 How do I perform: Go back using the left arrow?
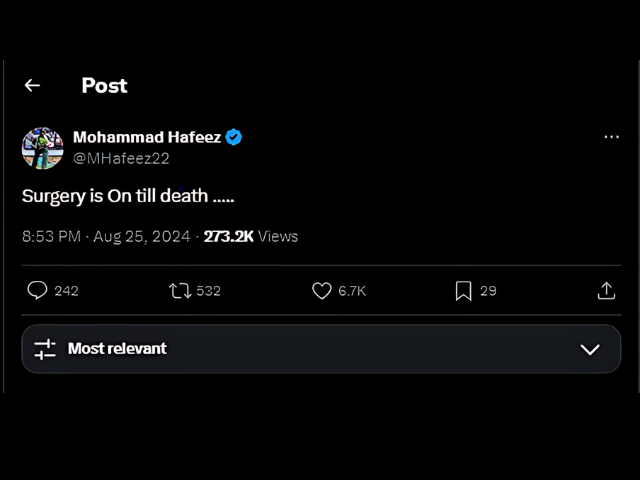tap(32, 86)
